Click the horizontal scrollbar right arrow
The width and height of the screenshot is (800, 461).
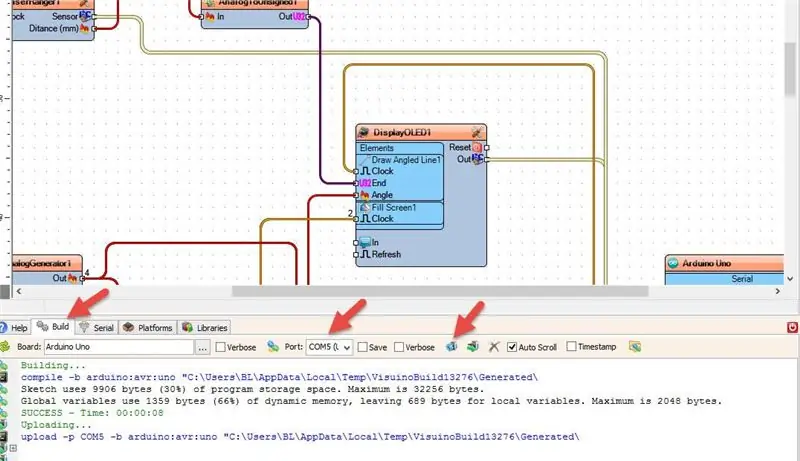click(x=778, y=291)
